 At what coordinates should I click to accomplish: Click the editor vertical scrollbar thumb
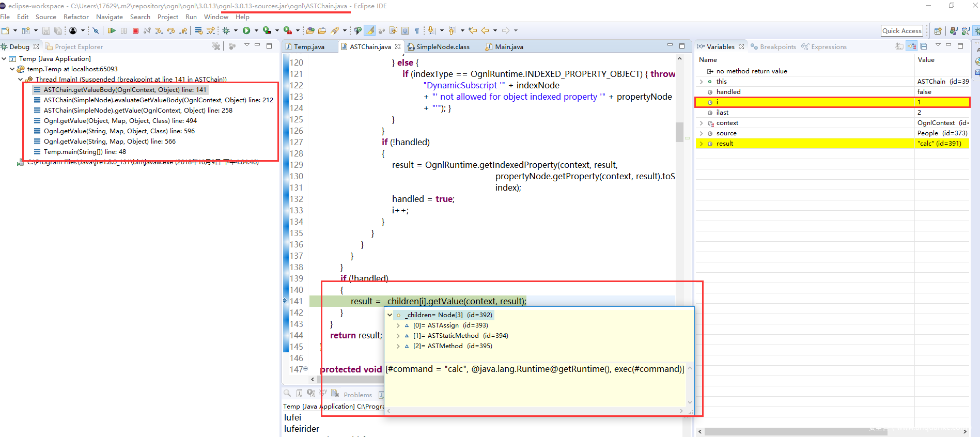pos(679,132)
